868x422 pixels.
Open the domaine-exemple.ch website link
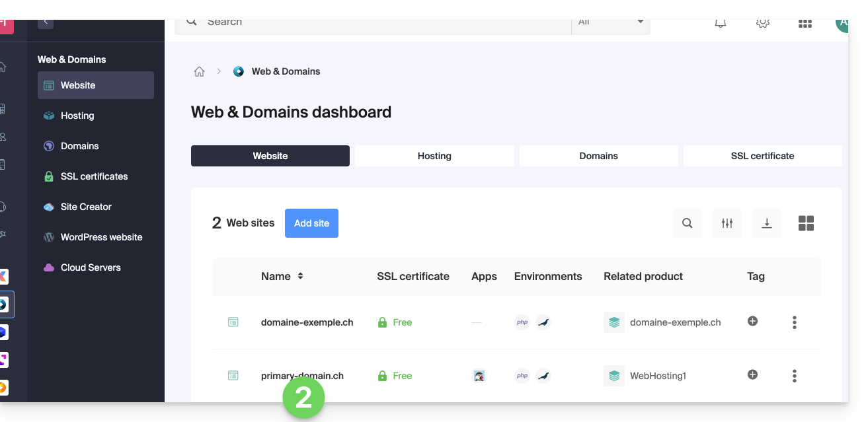(x=307, y=322)
